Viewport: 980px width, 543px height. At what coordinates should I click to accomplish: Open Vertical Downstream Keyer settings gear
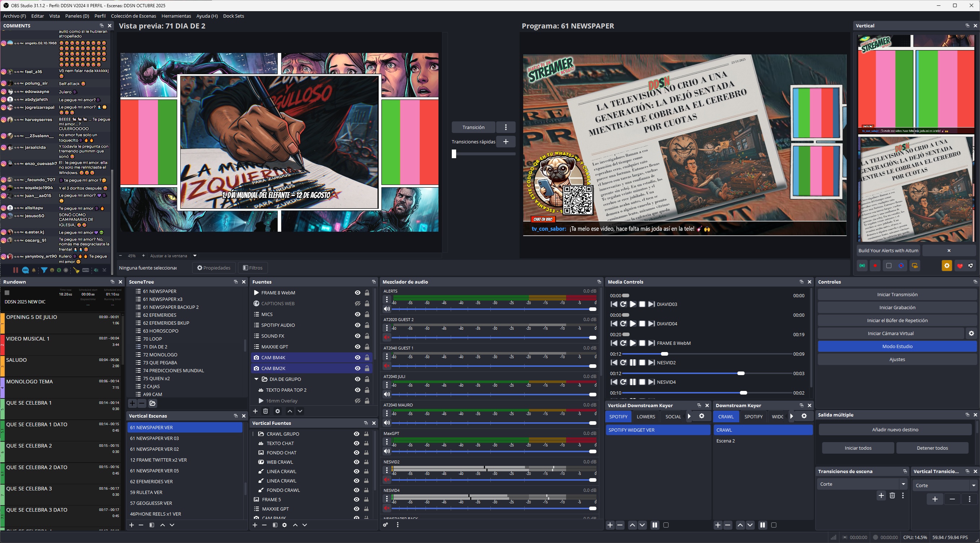click(702, 417)
